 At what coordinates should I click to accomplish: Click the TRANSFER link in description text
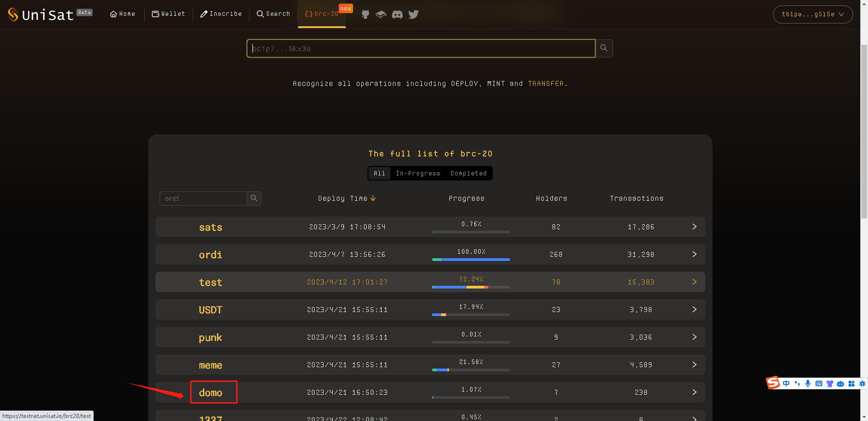[x=546, y=84]
